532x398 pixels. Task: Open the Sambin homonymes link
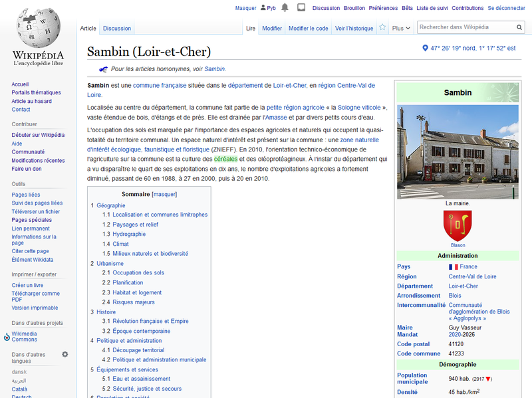click(214, 69)
